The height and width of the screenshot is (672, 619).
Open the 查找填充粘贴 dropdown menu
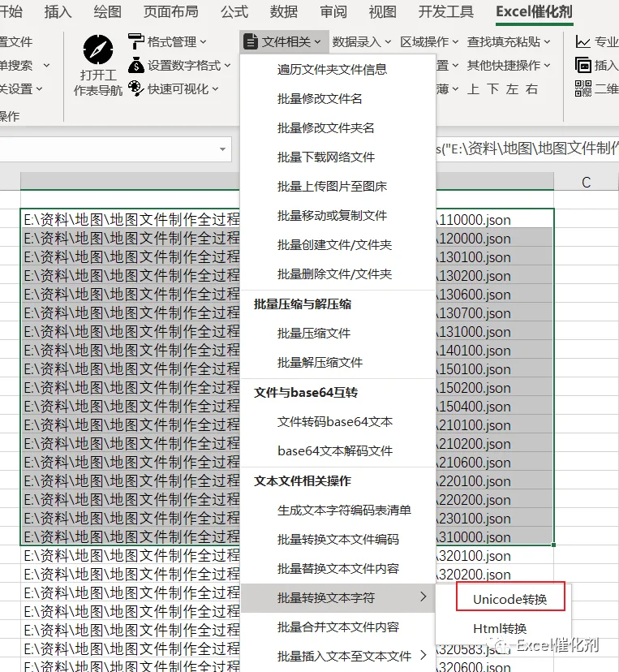pos(509,42)
